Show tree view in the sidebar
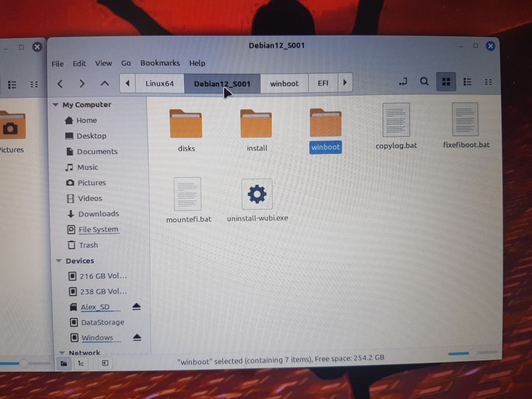The height and width of the screenshot is (399, 532). click(x=80, y=363)
